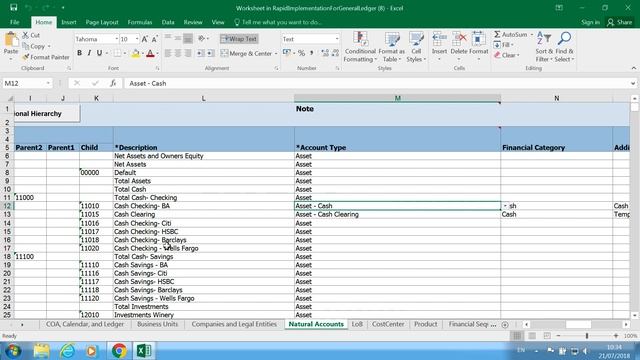Click the Paste icon
The height and width of the screenshot is (360, 640).
coord(11,40)
